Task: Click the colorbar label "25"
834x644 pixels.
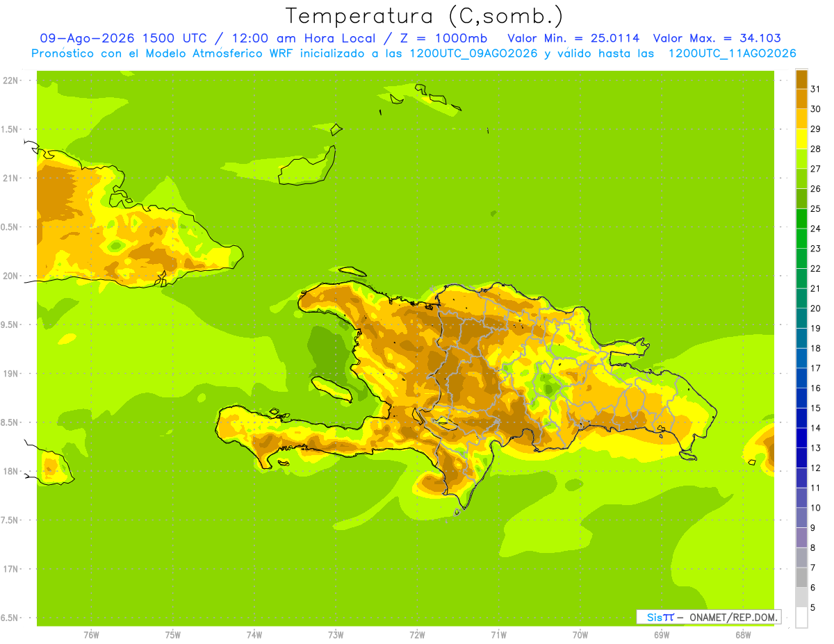Action: pos(816,208)
